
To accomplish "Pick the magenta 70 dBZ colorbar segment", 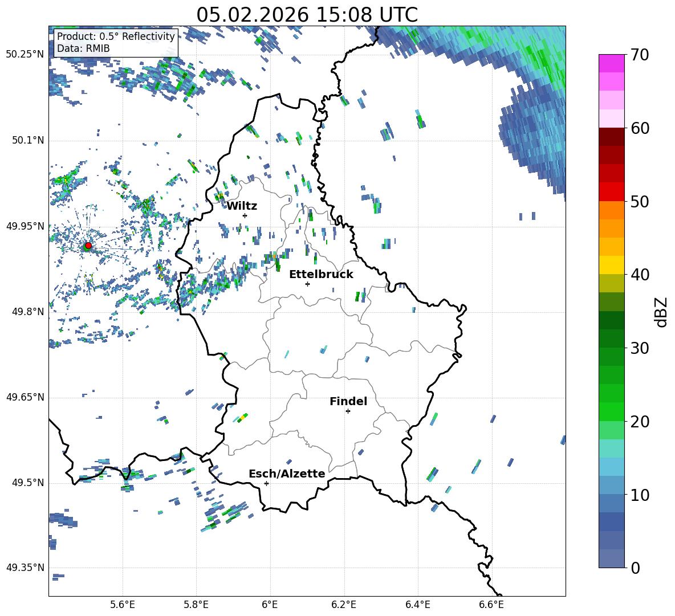I will coord(611,64).
